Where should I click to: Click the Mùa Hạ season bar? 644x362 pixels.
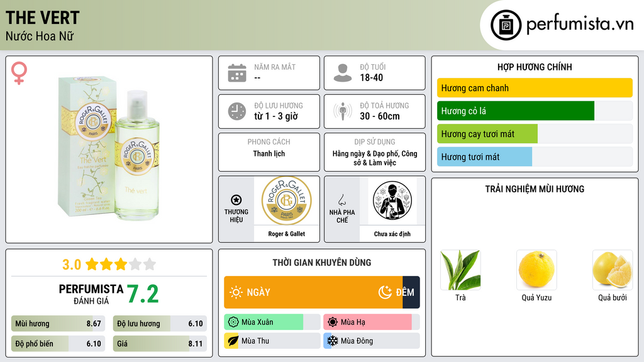[372, 322]
